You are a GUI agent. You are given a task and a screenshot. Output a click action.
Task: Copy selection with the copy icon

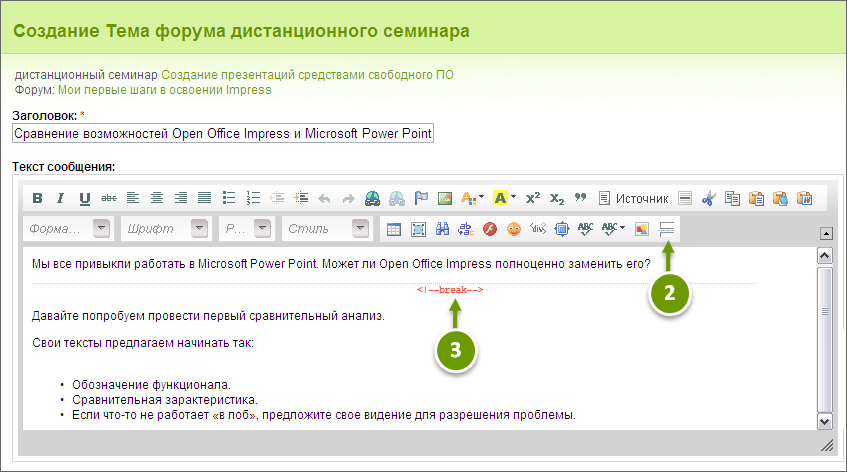tap(732, 198)
